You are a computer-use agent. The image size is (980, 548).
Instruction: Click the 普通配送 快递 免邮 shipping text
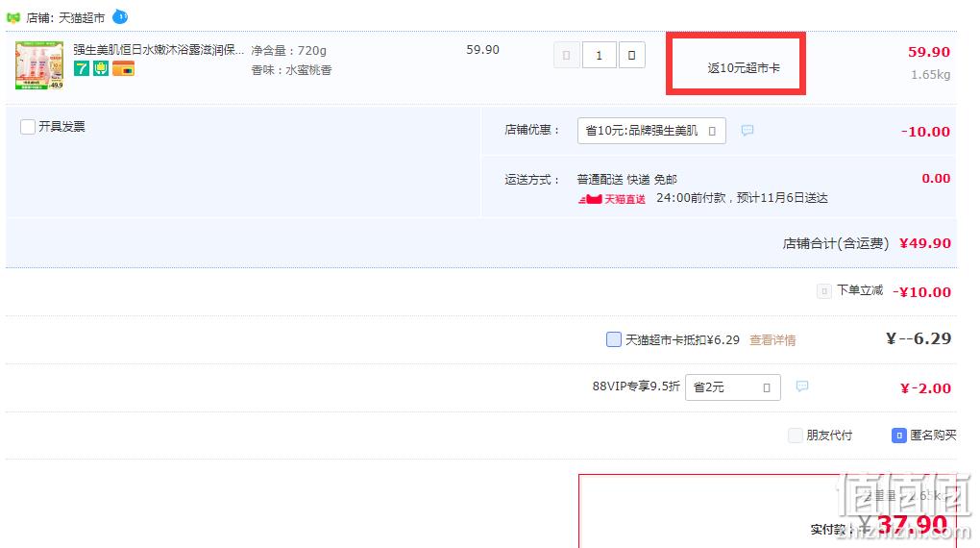626,180
